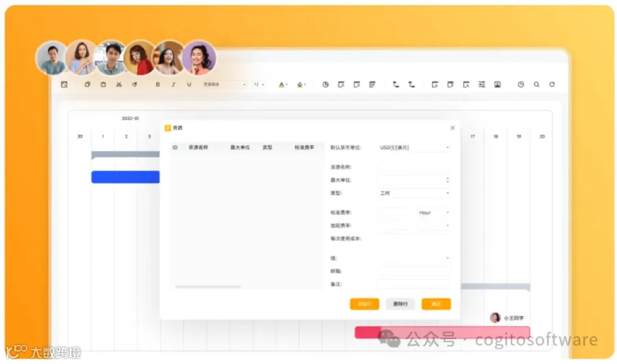The image size is (617, 364).
Task: Click the resource table horizontal scrollbar
Action: [208, 287]
